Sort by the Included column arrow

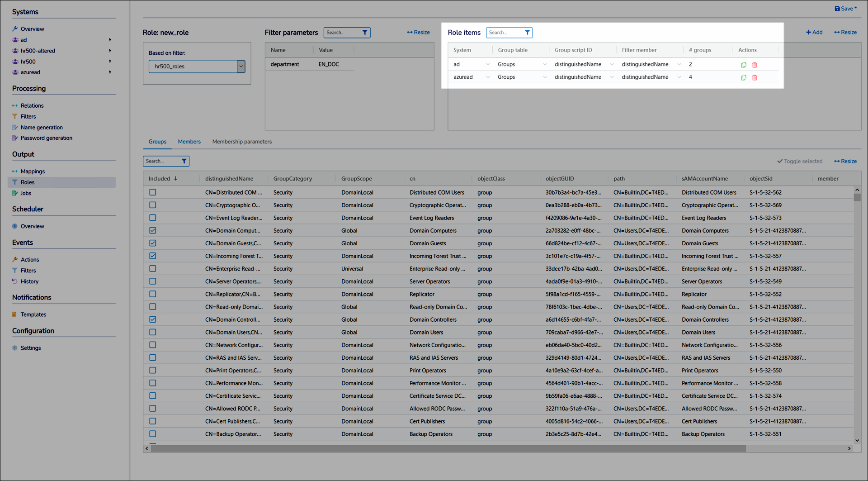(176, 179)
